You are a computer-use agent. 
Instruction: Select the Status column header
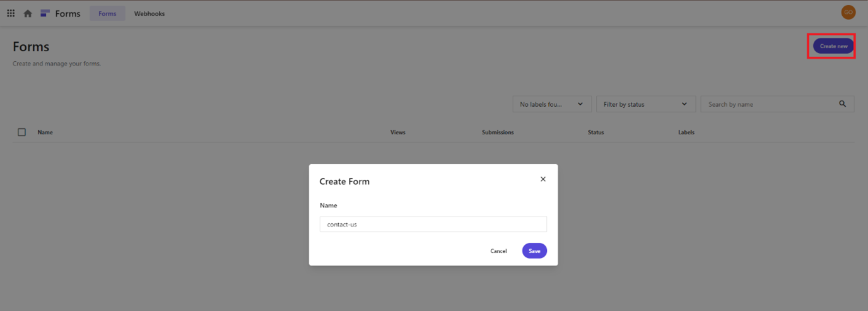click(595, 132)
